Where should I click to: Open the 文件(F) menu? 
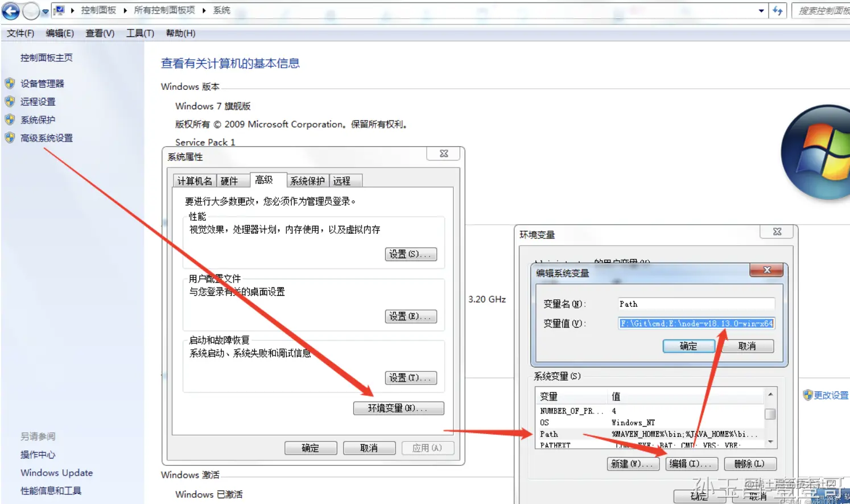pos(20,34)
